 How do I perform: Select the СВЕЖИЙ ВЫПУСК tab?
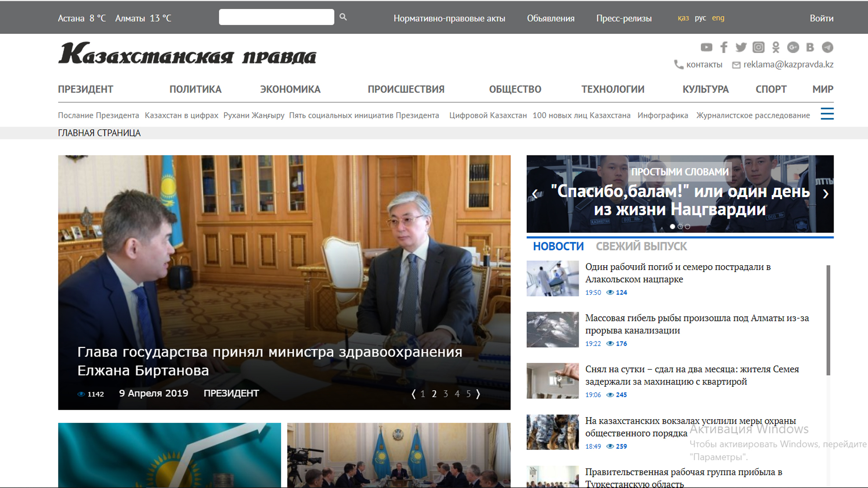641,247
